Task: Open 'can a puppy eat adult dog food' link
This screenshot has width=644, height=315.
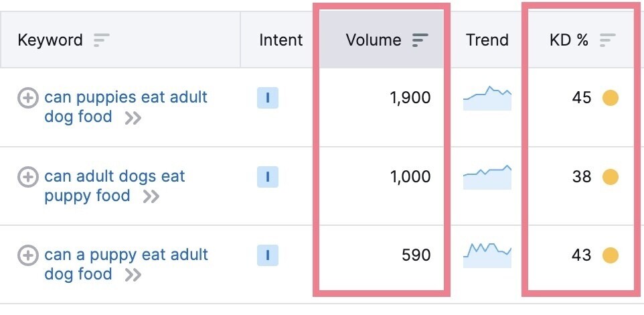Action: tap(126, 255)
